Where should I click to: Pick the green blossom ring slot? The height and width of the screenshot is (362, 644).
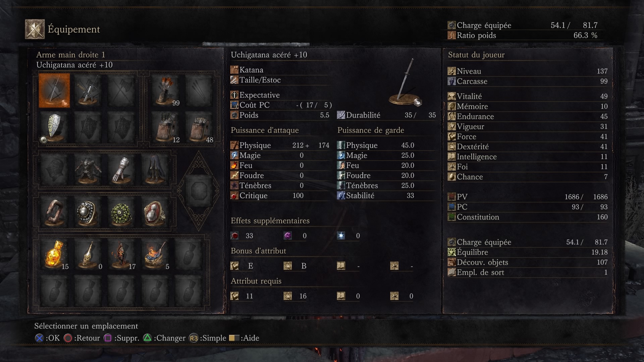(121, 213)
